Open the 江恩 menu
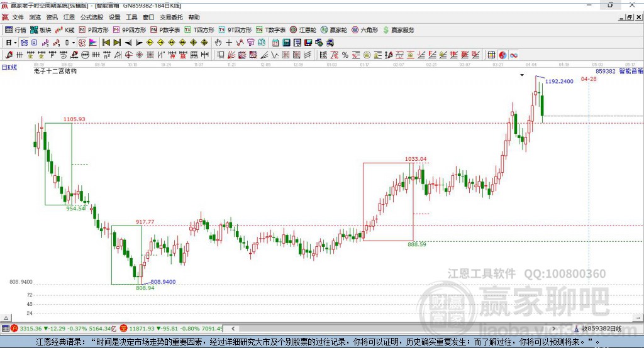The width and height of the screenshot is (644, 348). click(x=69, y=17)
